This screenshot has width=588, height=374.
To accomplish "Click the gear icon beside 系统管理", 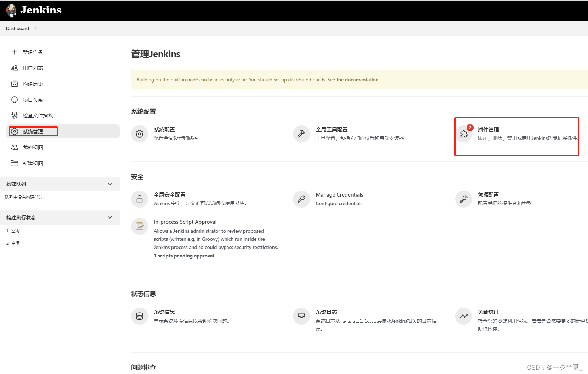I will (15, 131).
